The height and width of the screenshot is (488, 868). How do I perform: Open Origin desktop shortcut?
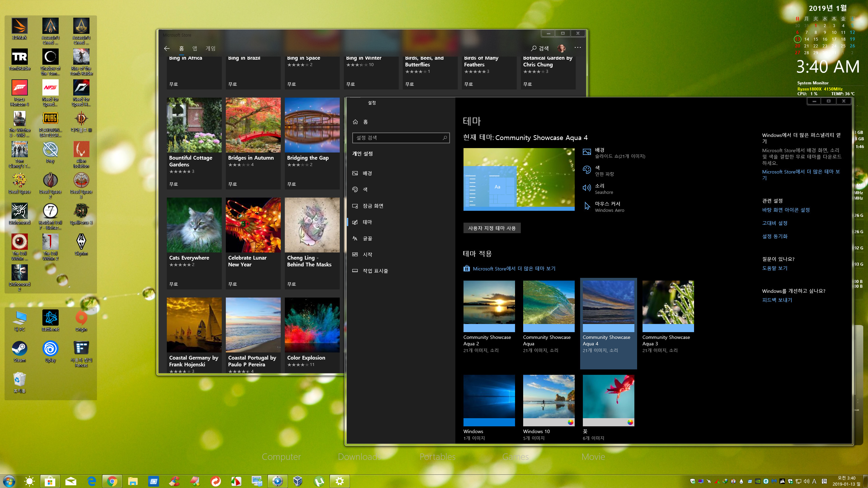coord(81,321)
